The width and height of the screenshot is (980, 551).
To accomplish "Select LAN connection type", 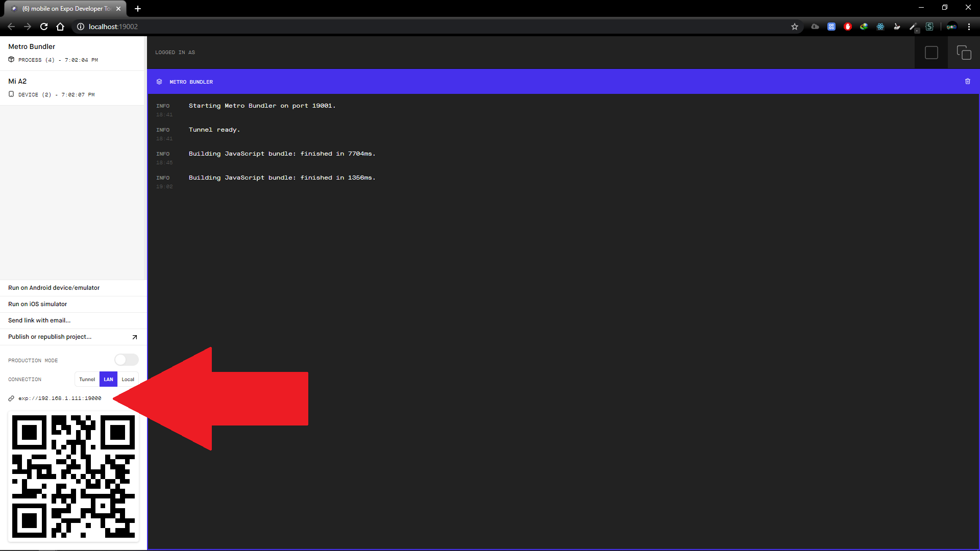I will (108, 380).
